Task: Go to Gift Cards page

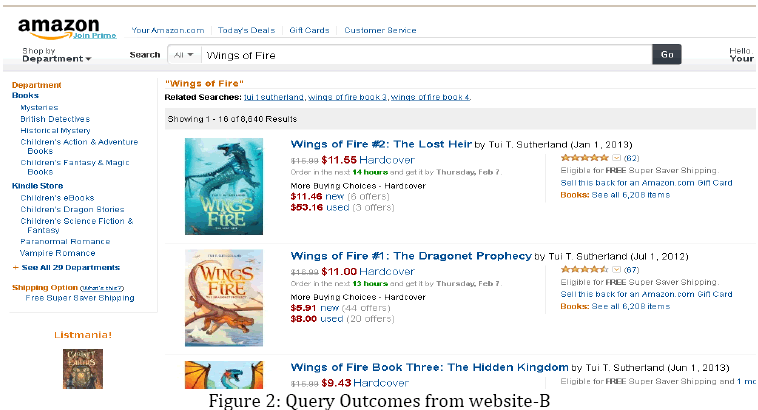Action: click(x=309, y=30)
